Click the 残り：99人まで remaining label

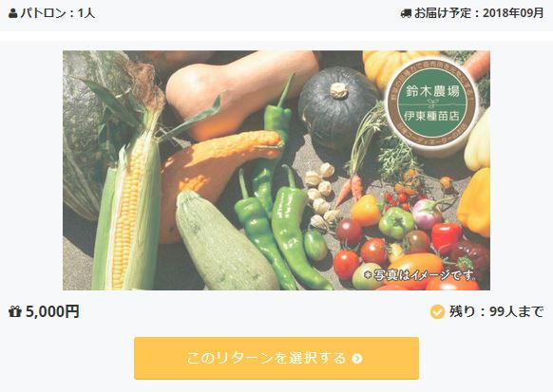496,311
